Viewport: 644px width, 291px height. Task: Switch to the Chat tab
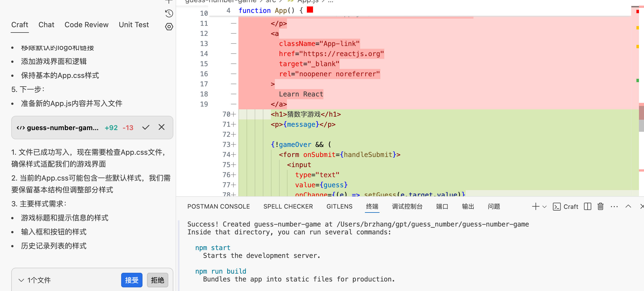point(46,25)
